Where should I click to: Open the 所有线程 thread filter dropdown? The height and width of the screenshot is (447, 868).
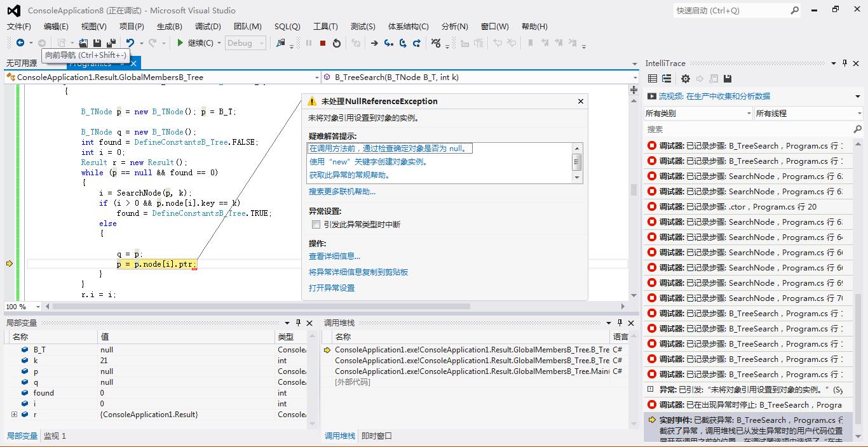click(808, 113)
